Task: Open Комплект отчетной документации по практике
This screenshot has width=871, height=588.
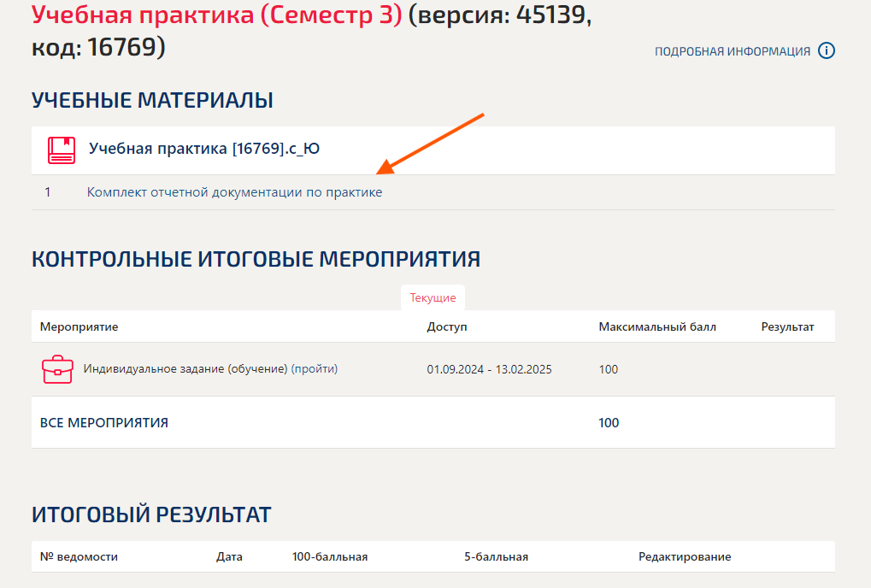Action: coord(234,191)
